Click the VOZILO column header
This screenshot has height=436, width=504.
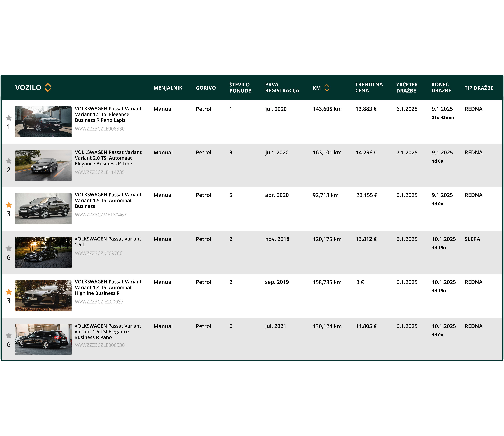tap(28, 88)
